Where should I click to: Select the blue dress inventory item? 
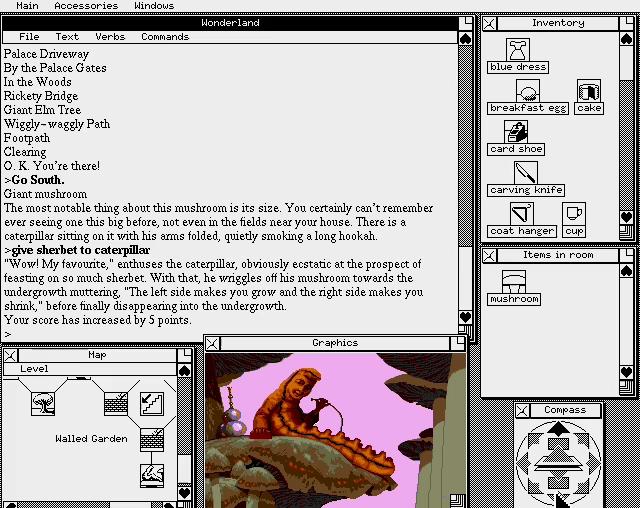coord(518,56)
